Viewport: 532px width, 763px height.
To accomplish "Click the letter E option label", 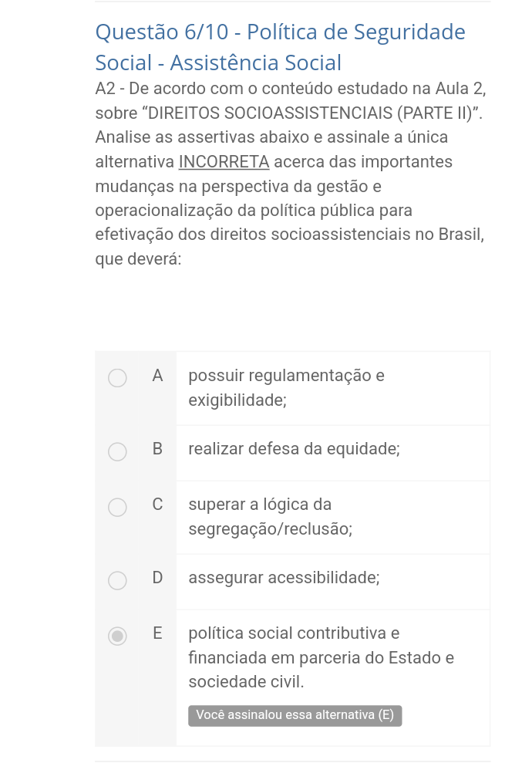I will click(158, 633).
